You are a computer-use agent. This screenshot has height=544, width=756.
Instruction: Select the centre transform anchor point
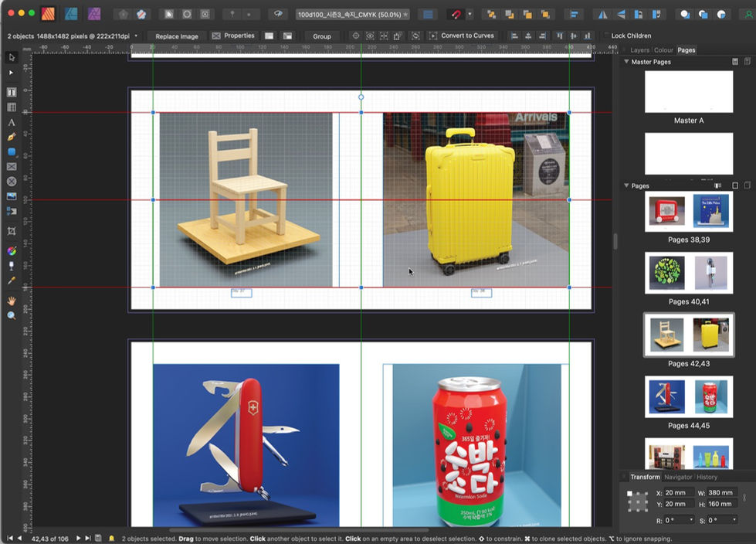coord(639,502)
